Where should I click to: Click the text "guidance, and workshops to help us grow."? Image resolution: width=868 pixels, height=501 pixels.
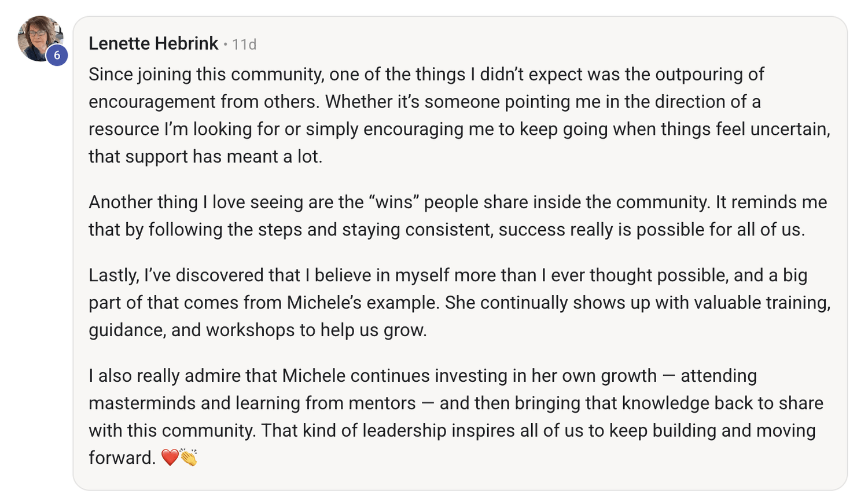click(258, 330)
